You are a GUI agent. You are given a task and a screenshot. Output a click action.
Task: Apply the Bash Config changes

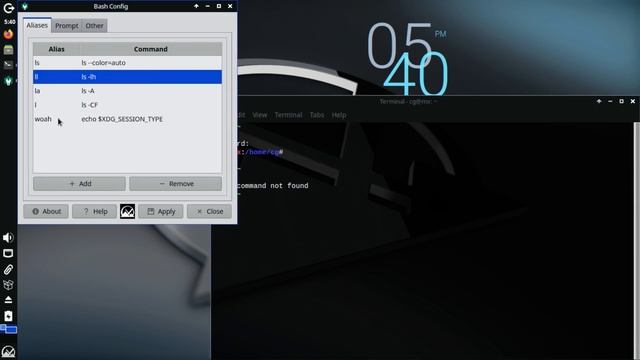point(161,211)
